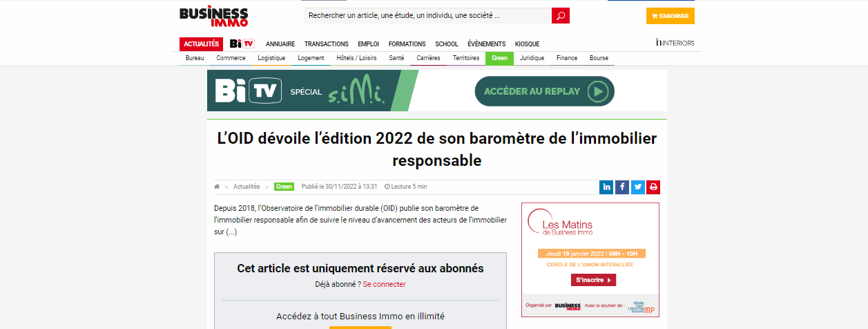Share the article on Facebook

point(622,187)
